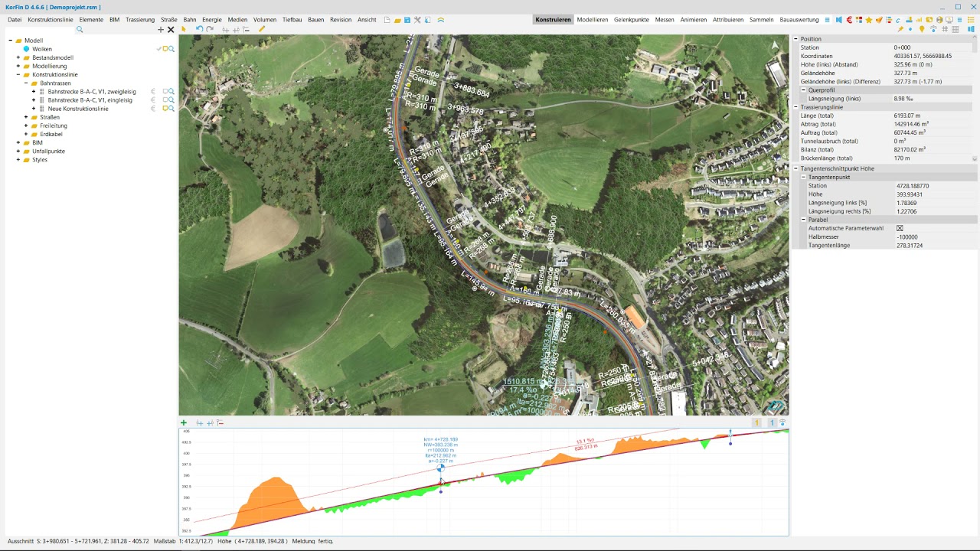Switch to the Bauauswertung tab
The image size is (980, 551).
[x=799, y=20]
